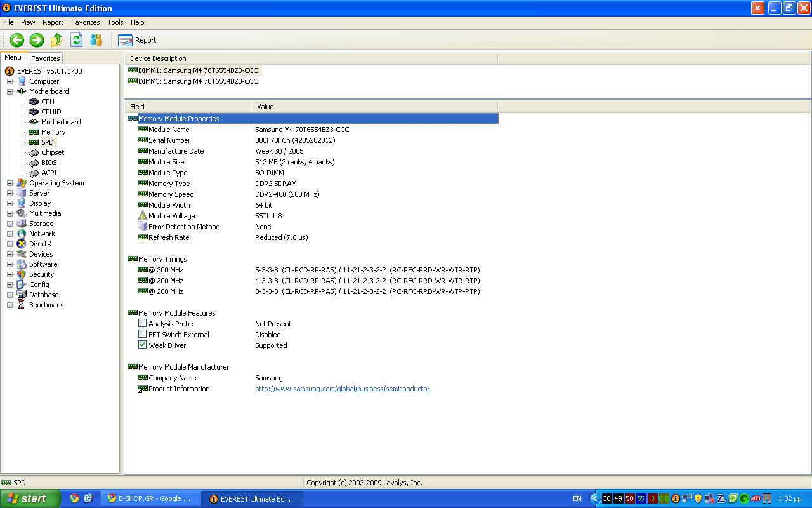Viewport: 812px width, 508px height.
Task: Toggle the FET Switch External checkbox
Action: coord(142,334)
